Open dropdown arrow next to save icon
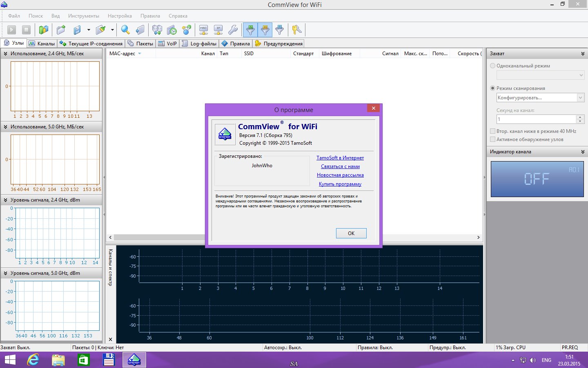The height and width of the screenshot is (368, 588). point(89,30)
